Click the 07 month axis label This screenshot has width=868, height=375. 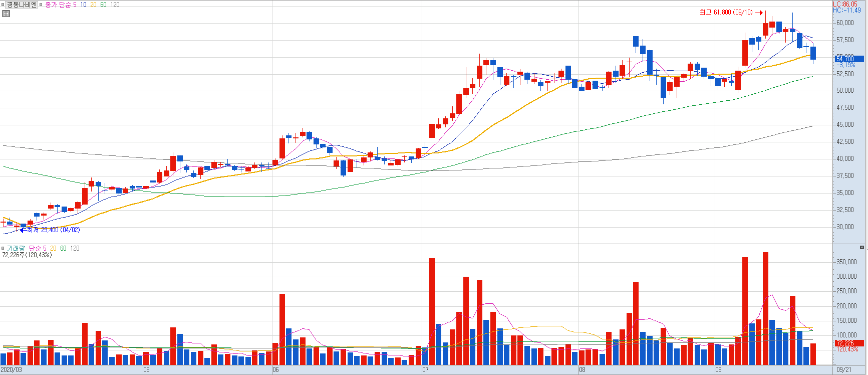pyautogui.click(x=425, y=370)
